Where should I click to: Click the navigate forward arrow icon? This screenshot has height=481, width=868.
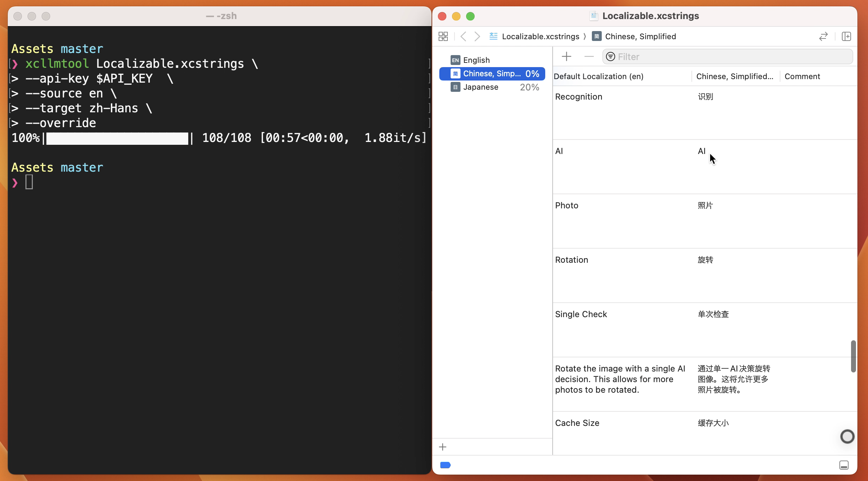(x=477, y=37)
